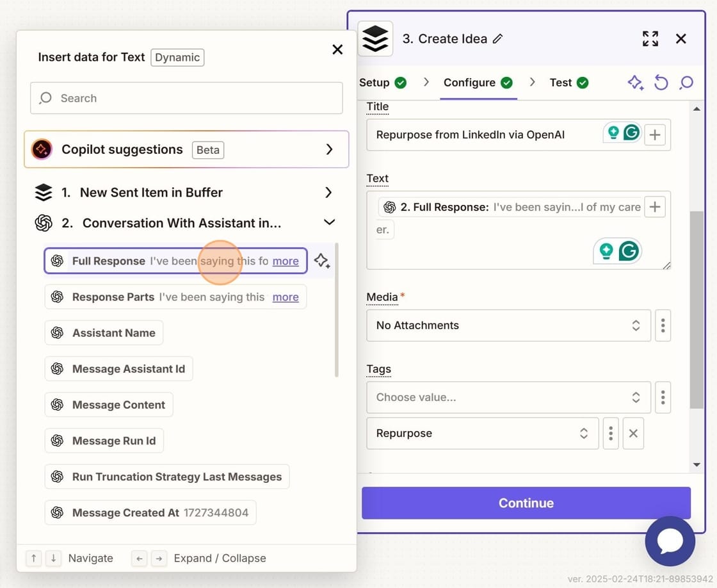Open Grammarly via the green G icon in Text field

tap(628, 251)
